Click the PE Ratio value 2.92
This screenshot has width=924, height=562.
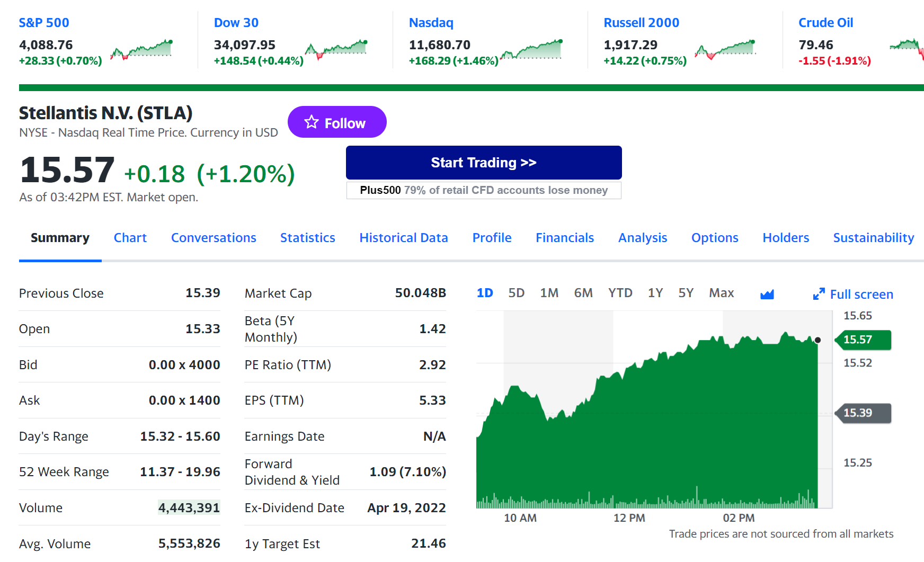click(432, 365)
